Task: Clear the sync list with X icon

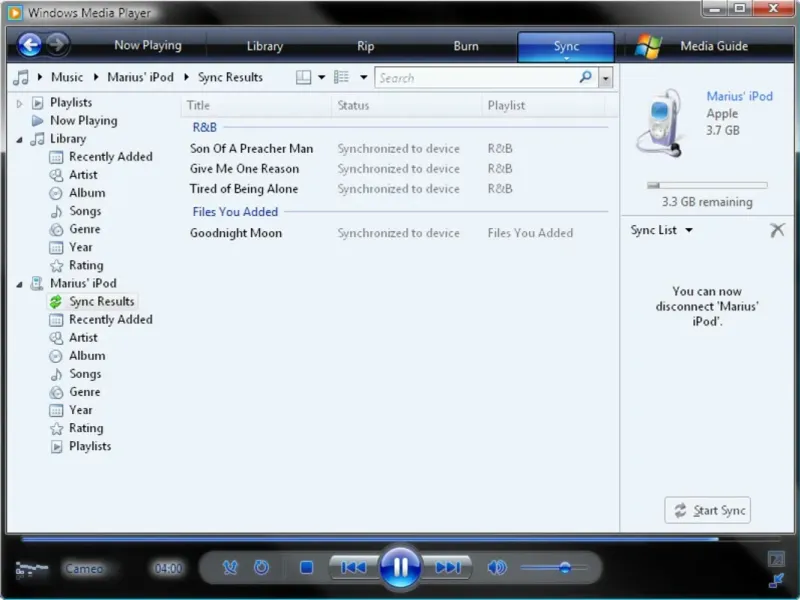Action: tap(777, 230)
